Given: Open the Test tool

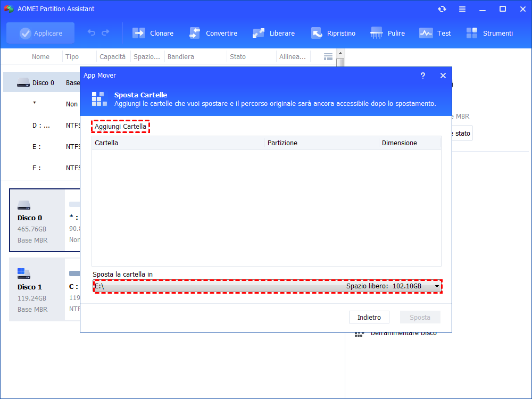Looking at the screenshot, I should pyautogui.click(x=435, y=33).
